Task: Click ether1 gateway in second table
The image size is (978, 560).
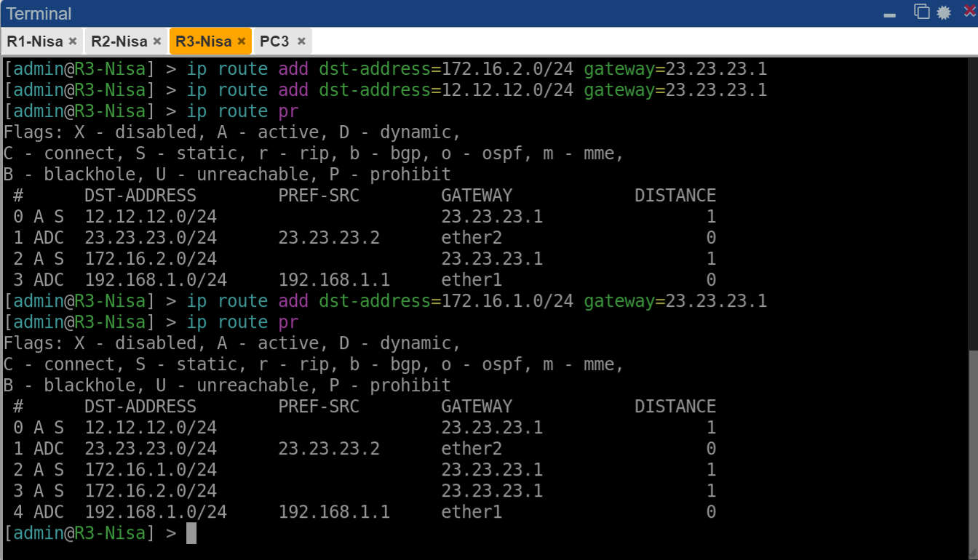Action: (x=472, y=512)
